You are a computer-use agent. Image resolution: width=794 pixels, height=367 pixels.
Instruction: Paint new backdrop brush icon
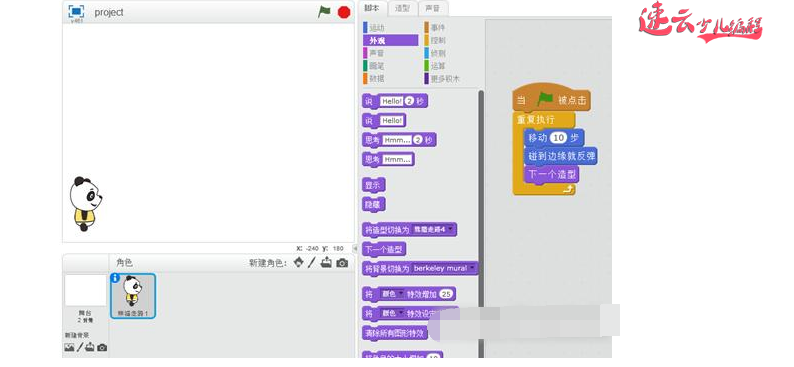coord(80,347)
